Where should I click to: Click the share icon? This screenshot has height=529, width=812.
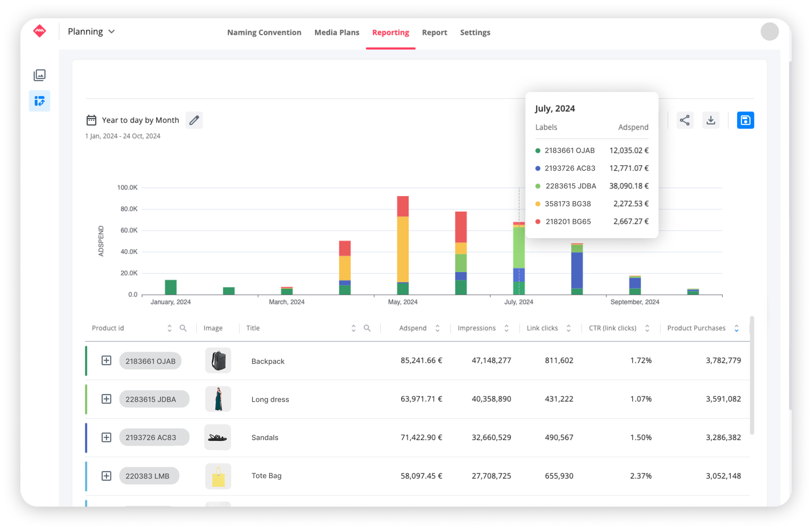click(x=685, y=120)
